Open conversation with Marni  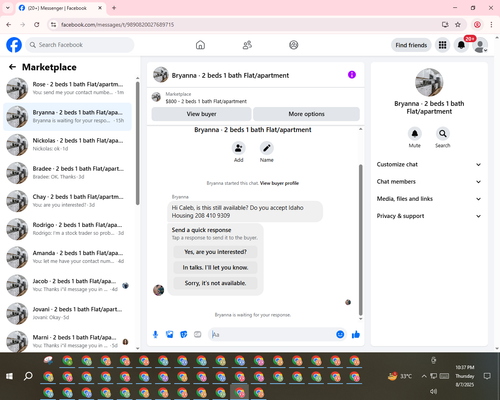pos(67,341)
